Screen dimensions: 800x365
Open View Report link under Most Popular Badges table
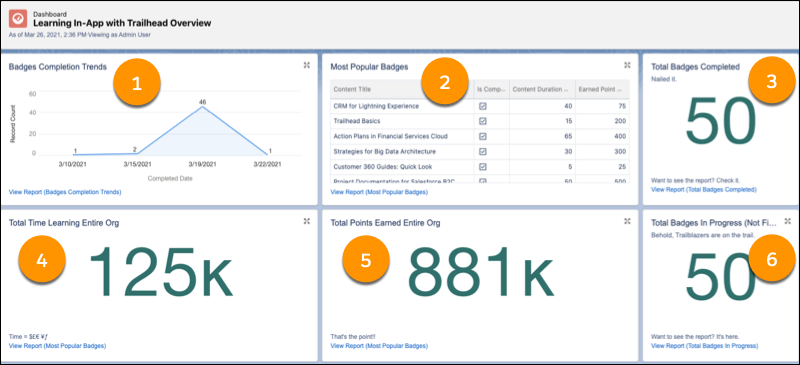tap(379, 192)
